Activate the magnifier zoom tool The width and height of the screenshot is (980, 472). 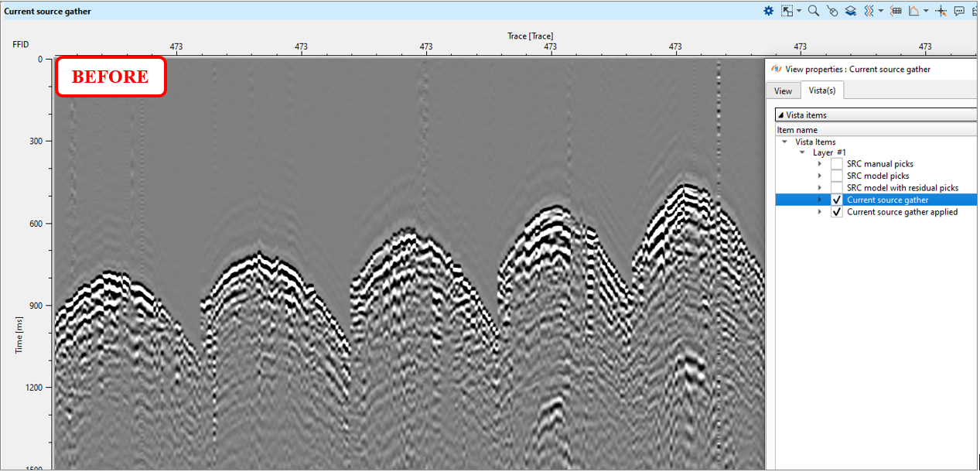coord(813,11)
